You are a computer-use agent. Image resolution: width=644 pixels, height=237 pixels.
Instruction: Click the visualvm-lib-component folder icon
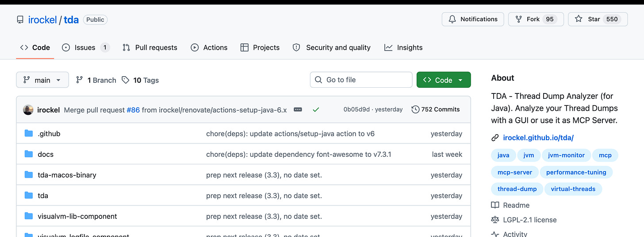(x=29, y=216)
